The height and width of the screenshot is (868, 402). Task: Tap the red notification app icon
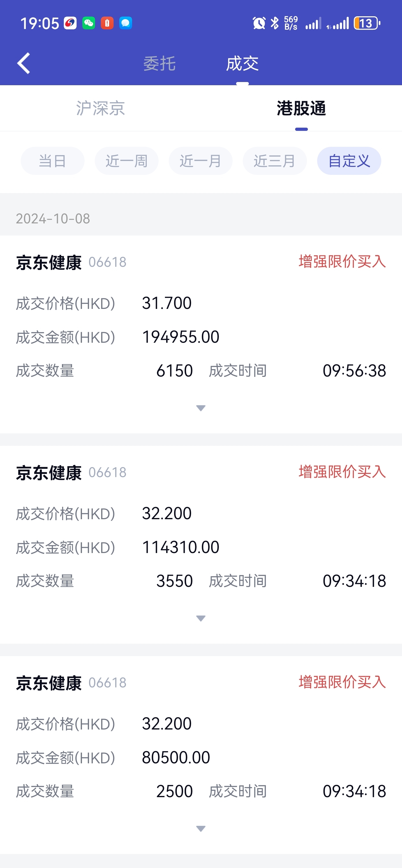[107, 23]
